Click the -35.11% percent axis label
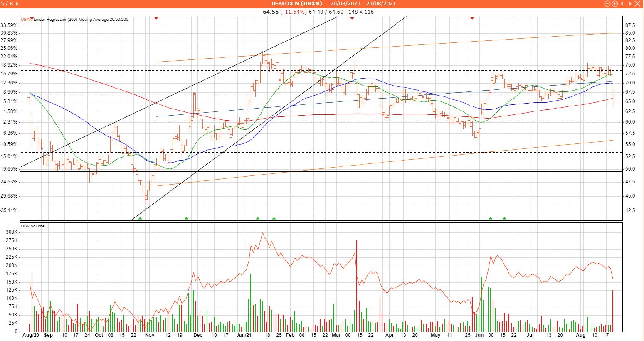This screenshot has width=644, height=341. pos(9,210)
